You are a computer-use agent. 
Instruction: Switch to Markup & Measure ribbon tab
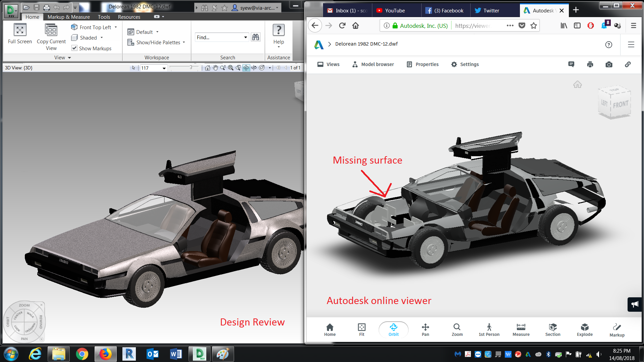[x=68, y=17]
